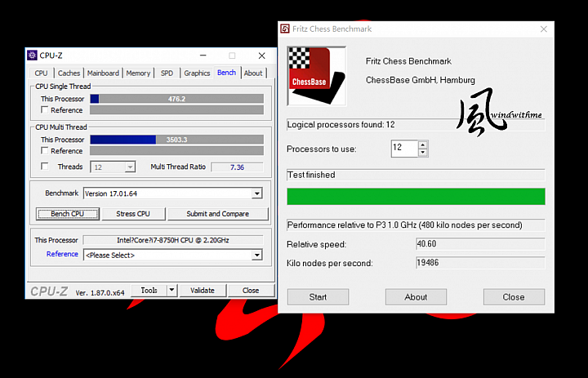
Task: Click Logical processors found: 12 text
Action: coord(341,124)
